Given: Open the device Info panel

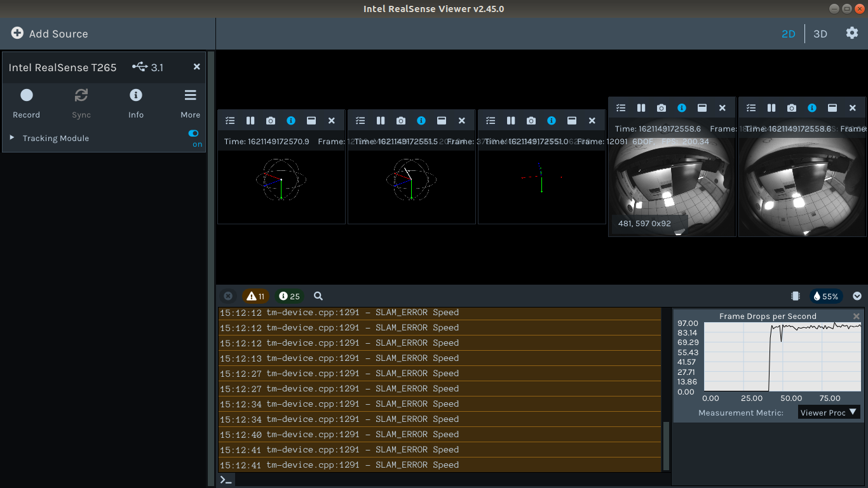Looking at the screenshot, I should pos(135,103).
